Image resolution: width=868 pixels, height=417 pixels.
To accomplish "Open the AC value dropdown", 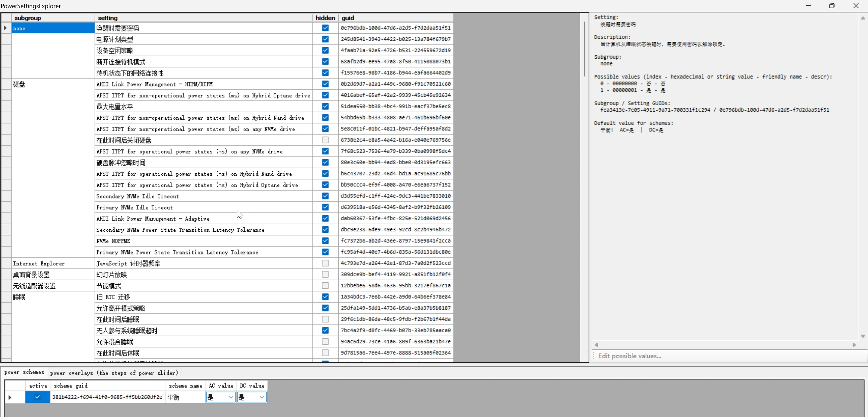I will (x=231, y=397).
